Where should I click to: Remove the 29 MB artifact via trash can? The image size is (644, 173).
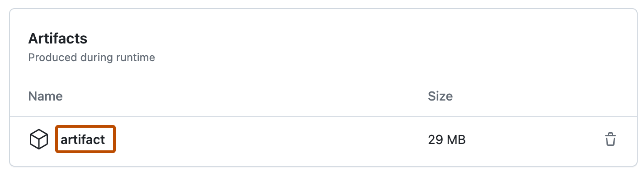[611, 139]
